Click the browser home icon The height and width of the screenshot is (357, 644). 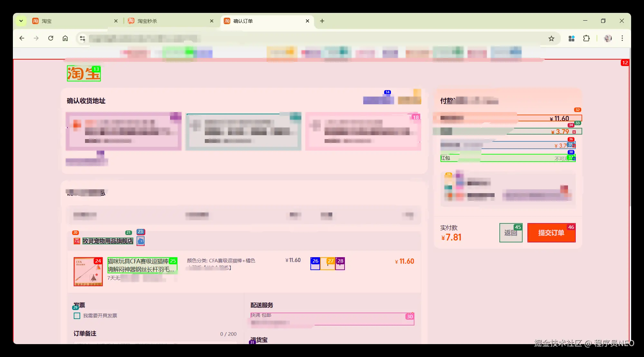tap(65, 38)
